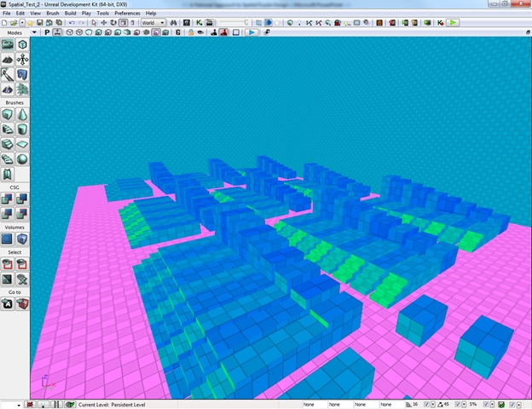
Task: Toggle Realtime viewport button
Action: click(57, 32)
